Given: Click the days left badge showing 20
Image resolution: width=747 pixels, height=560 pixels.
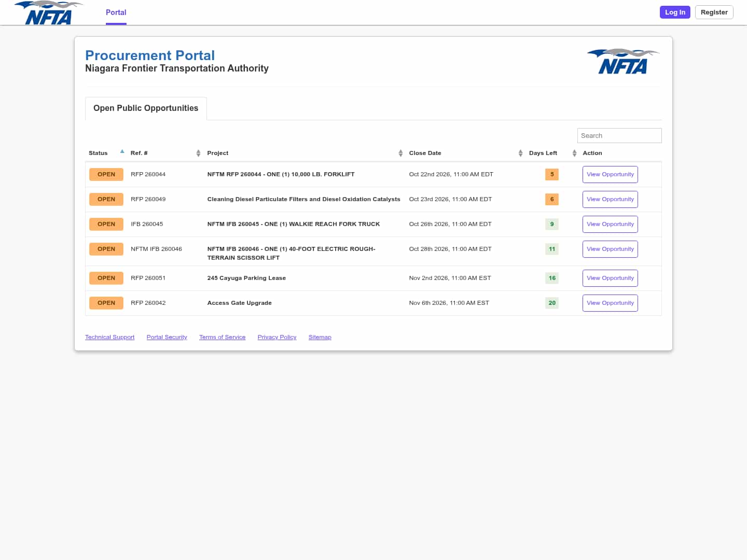Looking at the screenshot, I should tap(552, 303).
